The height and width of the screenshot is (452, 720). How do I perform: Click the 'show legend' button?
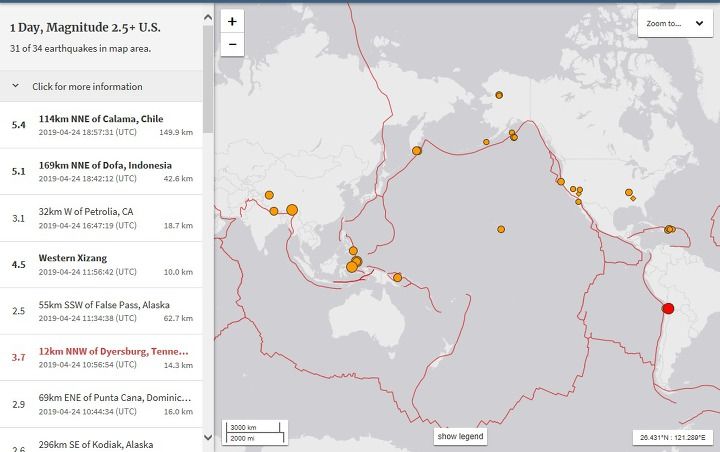pos(460,436)
